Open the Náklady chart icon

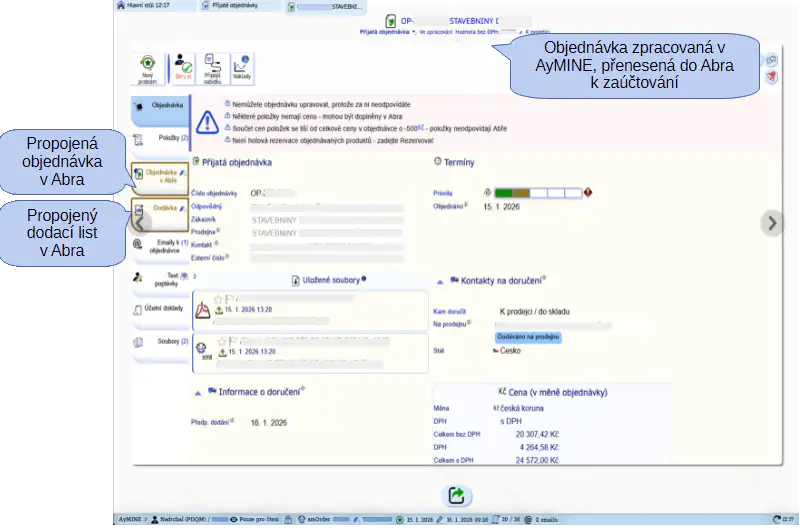tap(241, 68)
